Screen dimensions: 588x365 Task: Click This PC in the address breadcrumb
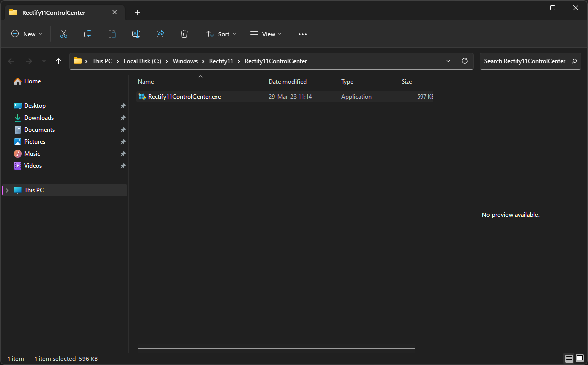102,61
